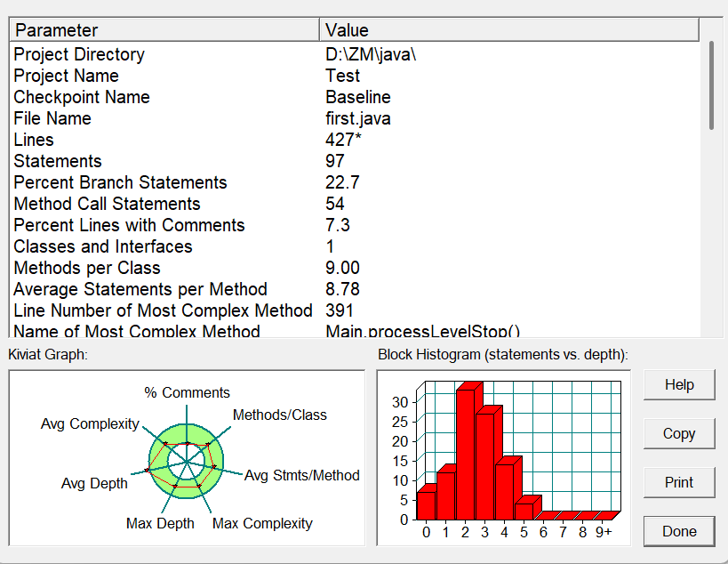Click the histogram bar for depth 0
The height and width of the screenshot is (564, 728).
point(426,505)
